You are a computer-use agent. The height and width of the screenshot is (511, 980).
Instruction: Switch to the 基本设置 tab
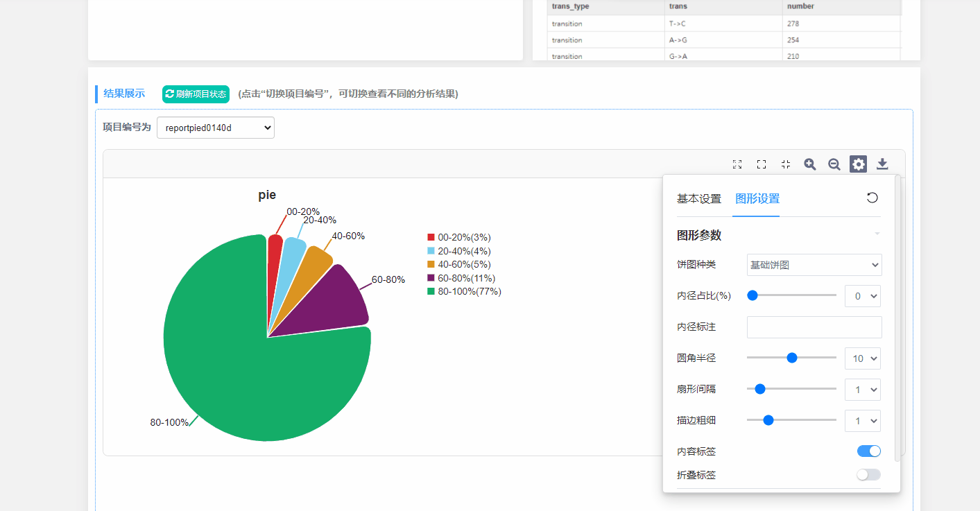point(699,199)
